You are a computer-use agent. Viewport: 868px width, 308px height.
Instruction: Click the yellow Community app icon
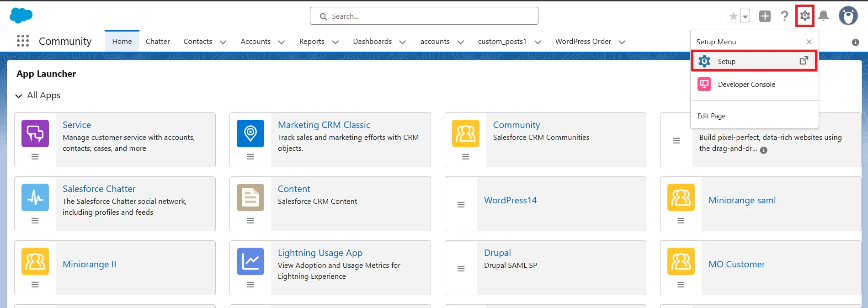(x=466, y=133)
